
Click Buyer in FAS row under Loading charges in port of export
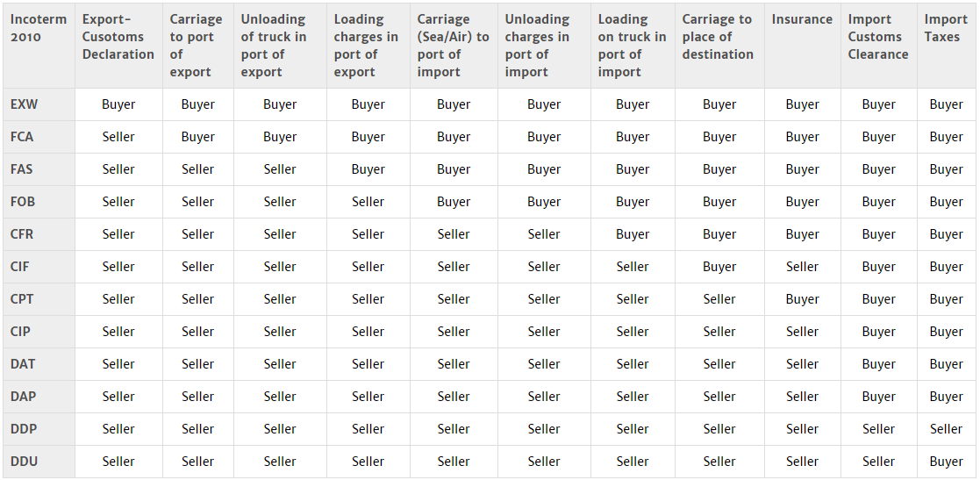(x=368, y=169)
